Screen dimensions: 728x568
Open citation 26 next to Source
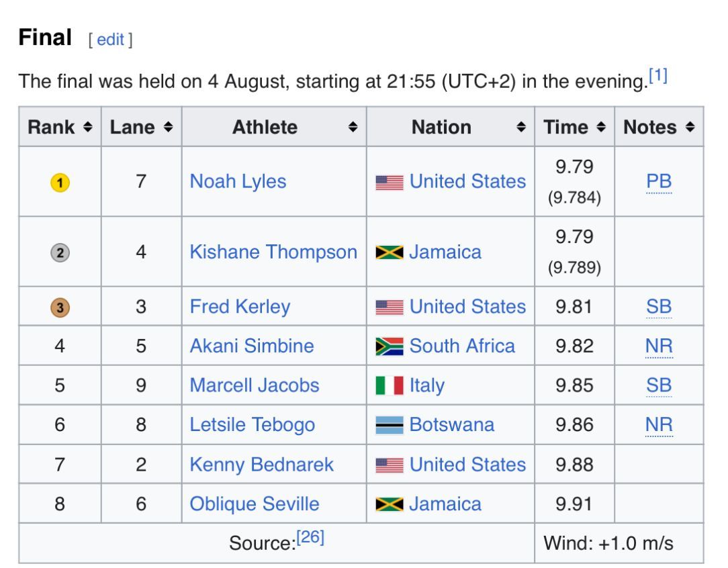311,537
